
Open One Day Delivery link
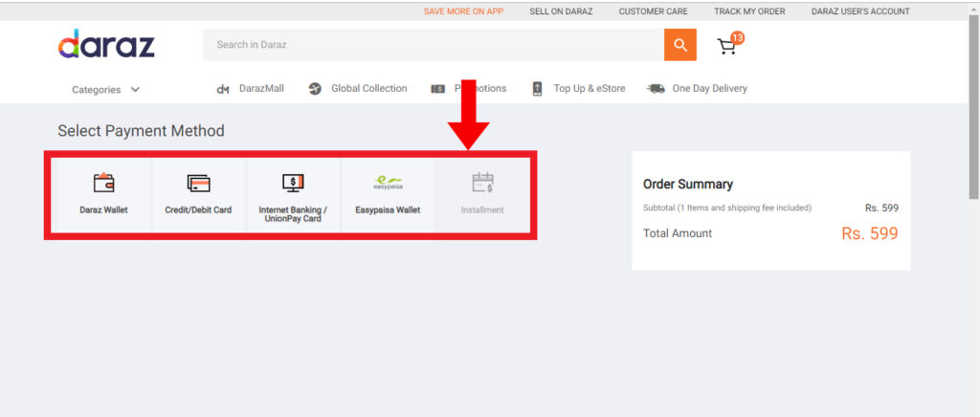[x=709, y=89]
